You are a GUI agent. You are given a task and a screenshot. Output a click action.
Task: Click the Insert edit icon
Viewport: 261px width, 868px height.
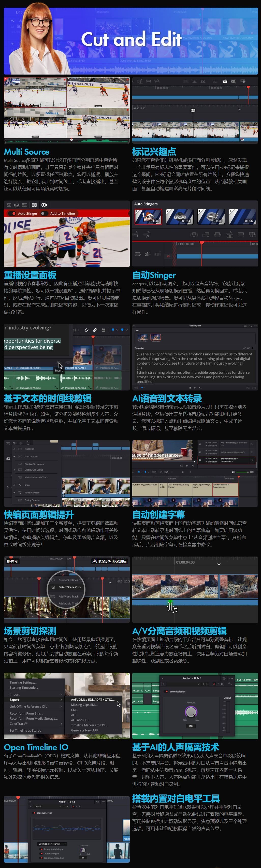59,362
